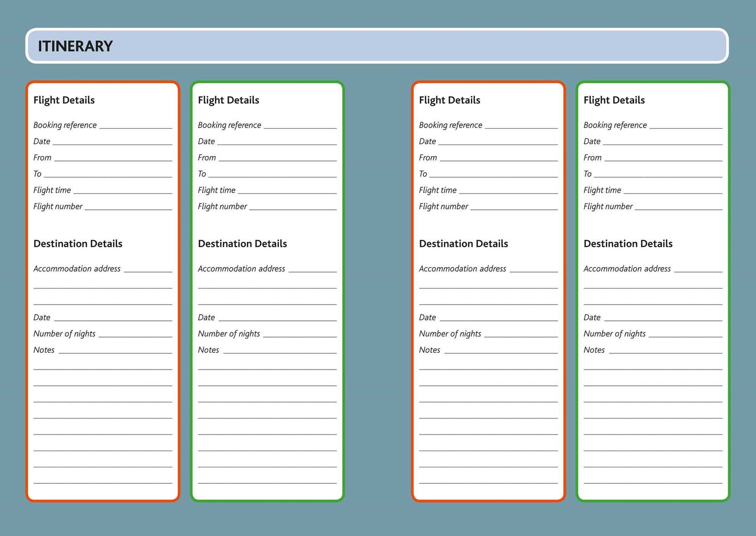
Task: Select the To blank in leftmost orange card
Action: [x=108, y=174]
